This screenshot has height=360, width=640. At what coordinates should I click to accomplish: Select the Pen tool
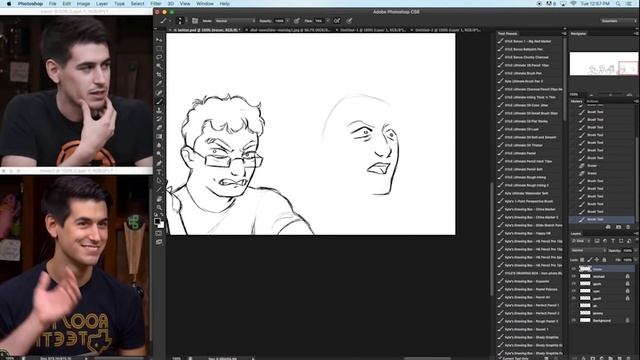pyautogui.click(x=159, y=163)
